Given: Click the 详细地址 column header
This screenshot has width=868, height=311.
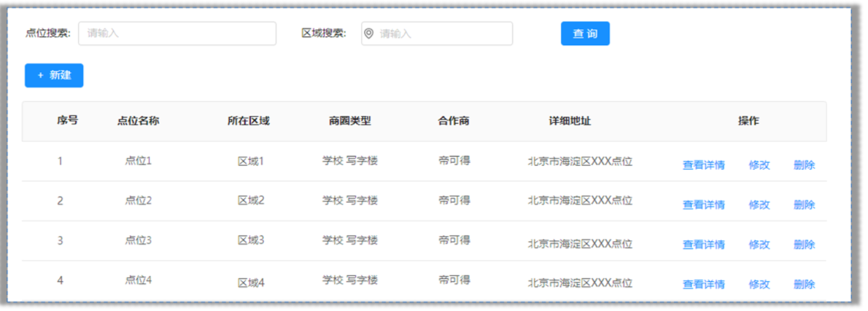Looking at the screenshot, I should [570, 121].
